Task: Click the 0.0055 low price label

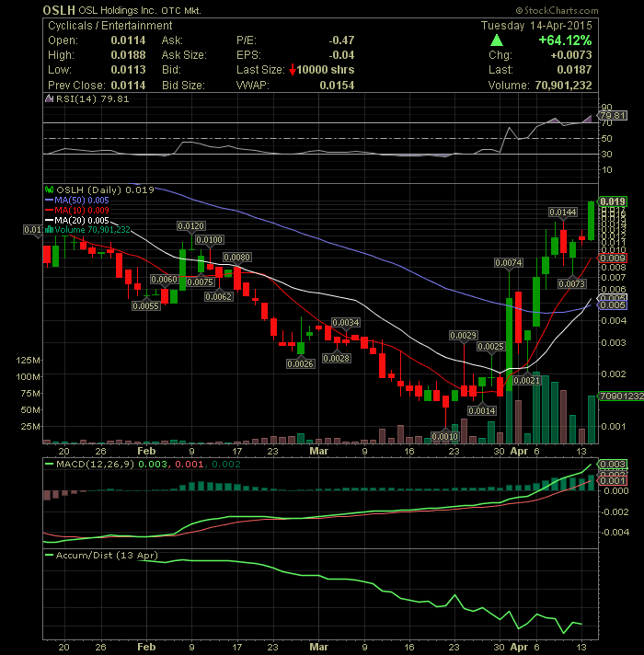Action: [145, 305]
